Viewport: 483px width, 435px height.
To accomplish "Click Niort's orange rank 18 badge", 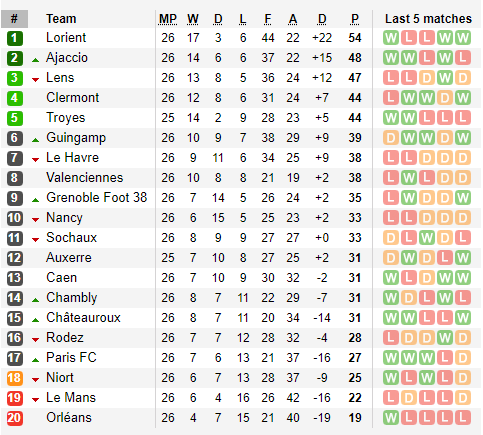I will click(x=15, y=378).
